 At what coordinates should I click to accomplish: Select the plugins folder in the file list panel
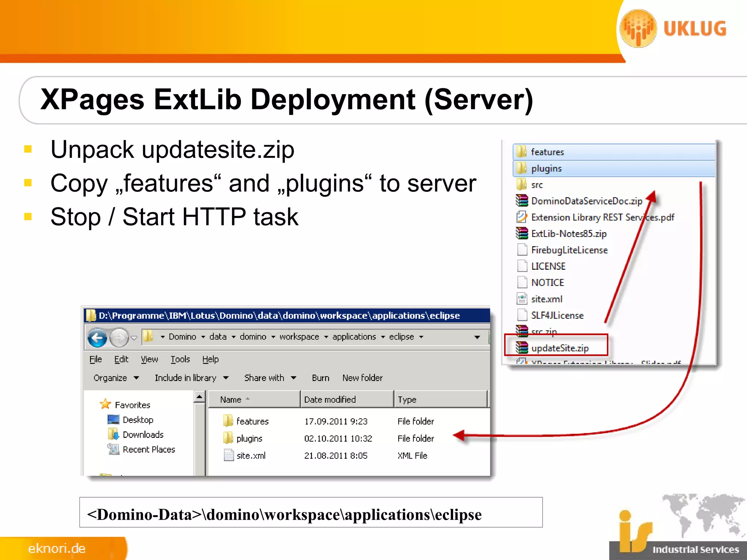[614, 168]
